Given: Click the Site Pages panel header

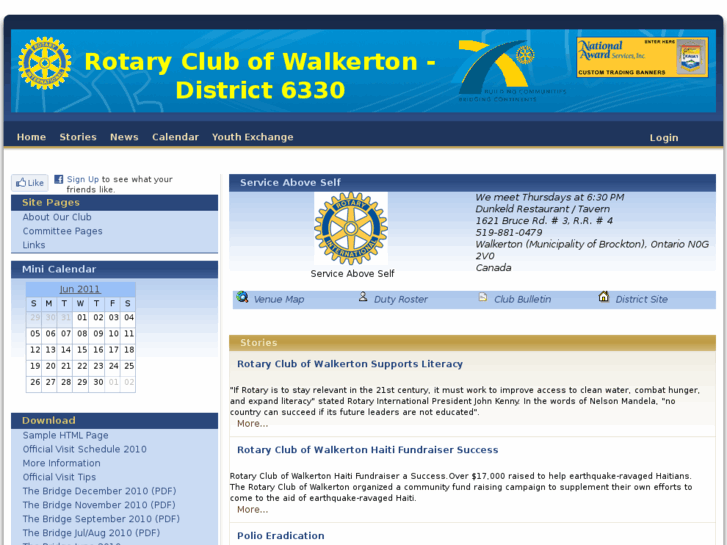Looking at the screenshot, I should [x=115, y=203].
